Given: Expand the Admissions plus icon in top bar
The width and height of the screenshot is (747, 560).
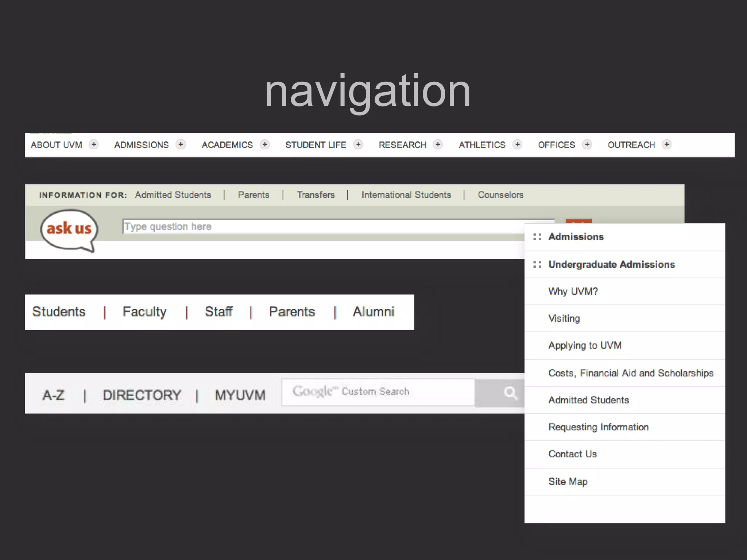Looking at the screenshot, I should pos(181,145).
